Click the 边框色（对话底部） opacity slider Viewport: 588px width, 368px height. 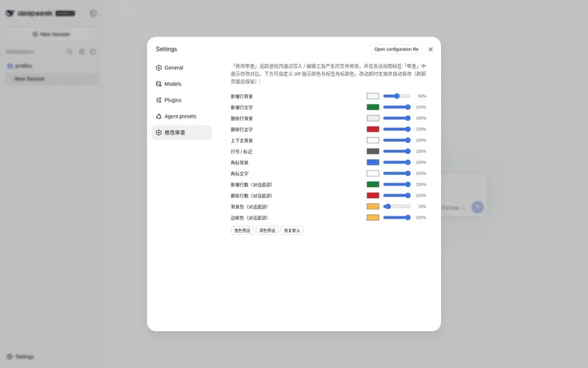(397, 217)
